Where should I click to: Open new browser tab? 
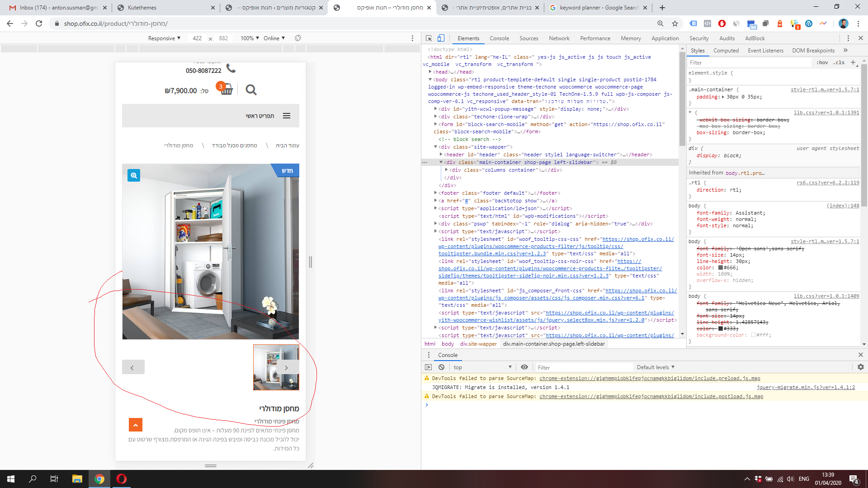[x=662, y=8]
